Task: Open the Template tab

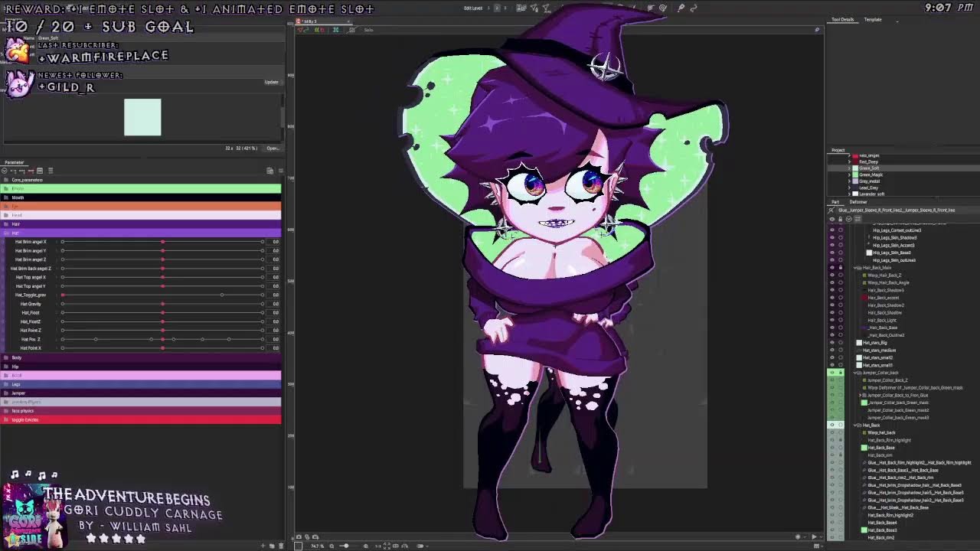Action: 873,20
